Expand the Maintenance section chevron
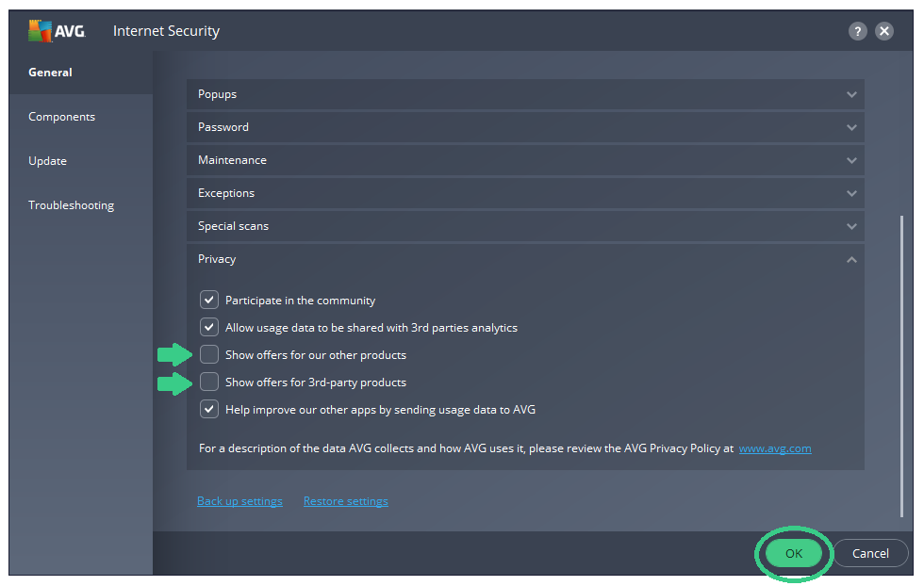924x586 pixels. click(851, 160)
